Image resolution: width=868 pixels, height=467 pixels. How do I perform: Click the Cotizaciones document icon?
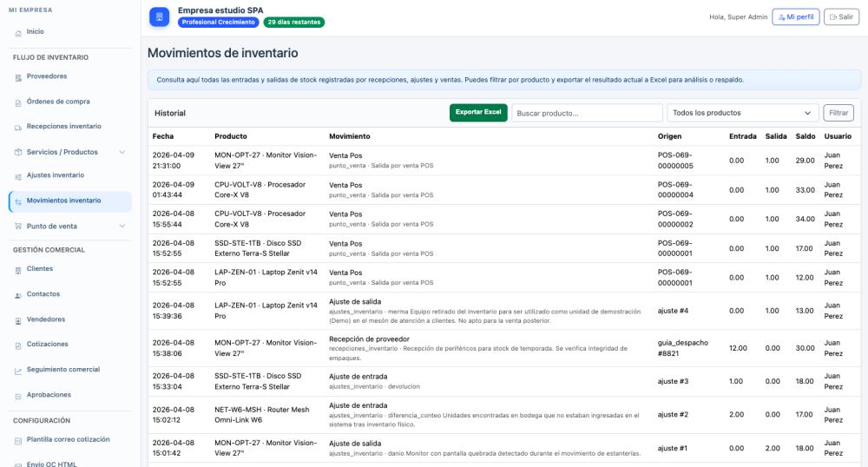pos(18,345)
